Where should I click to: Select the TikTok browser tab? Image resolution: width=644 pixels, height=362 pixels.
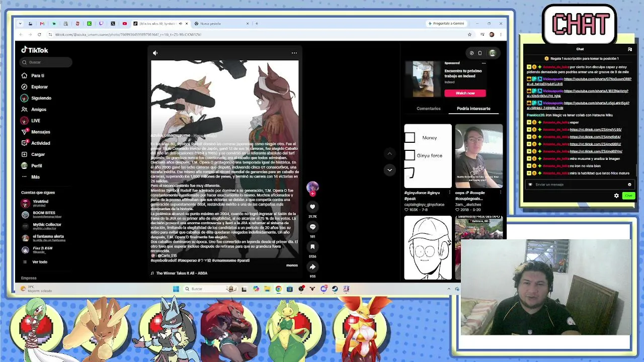(161, 24)
